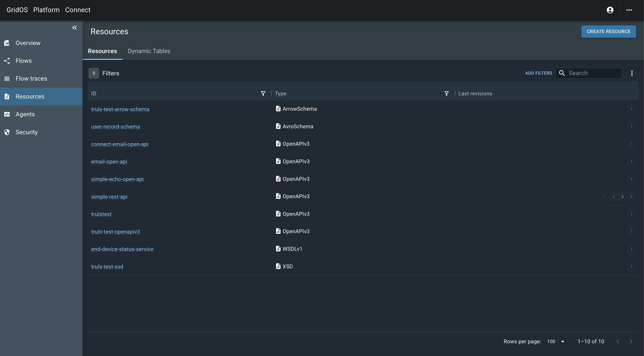Select revision 1 of user-record-schema
Image resolution: width=644 pixels, height=356 pixels.
point(631,127)
